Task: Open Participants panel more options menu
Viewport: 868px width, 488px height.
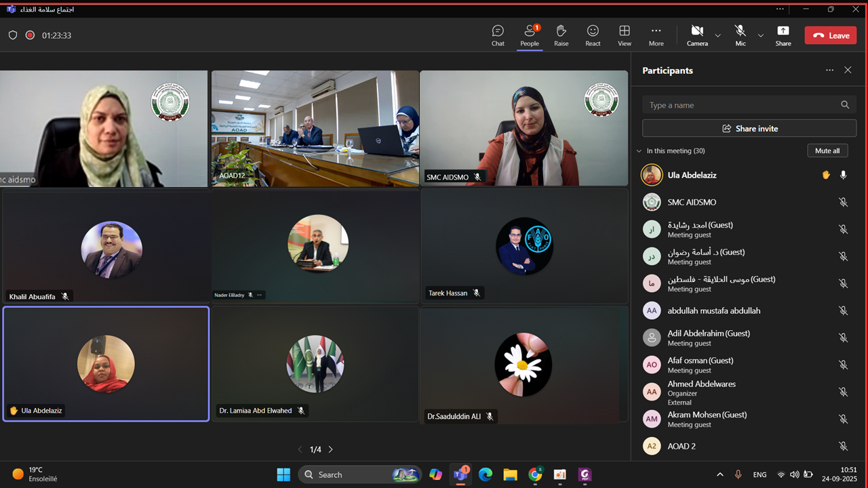Action: [829, 70]
